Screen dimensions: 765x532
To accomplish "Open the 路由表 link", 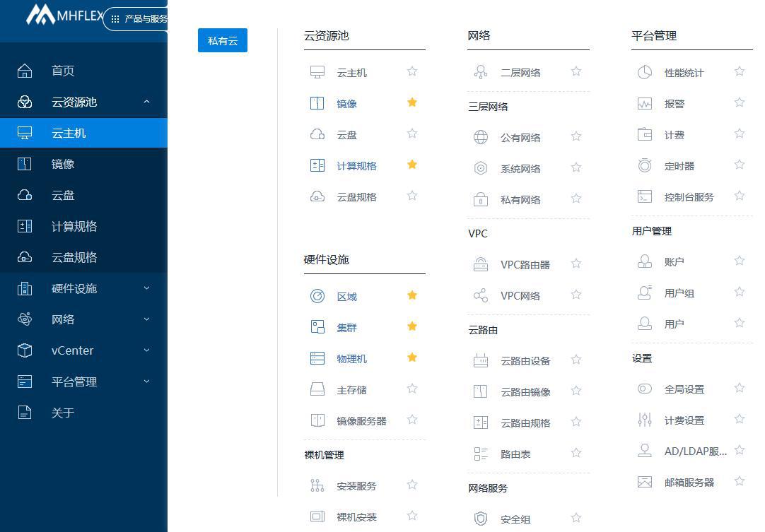I will [x=515, y=454].
